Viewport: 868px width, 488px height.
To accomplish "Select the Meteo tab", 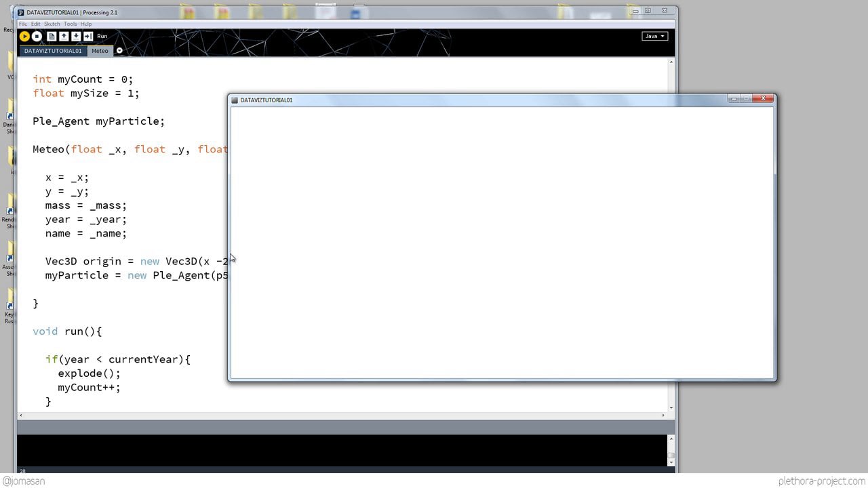I will [100, 51].
